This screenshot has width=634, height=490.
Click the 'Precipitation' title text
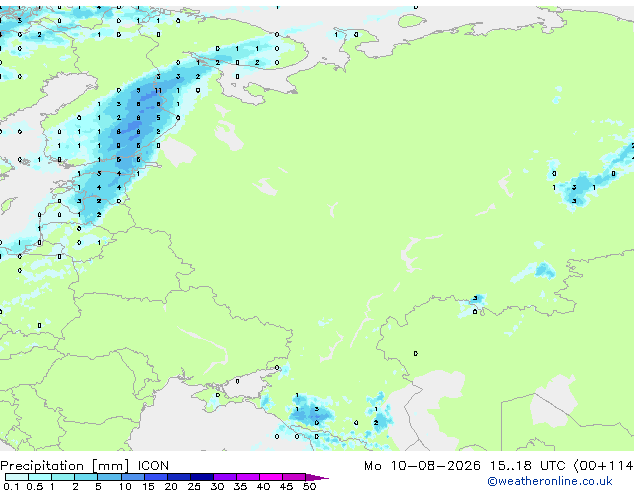(x=42, y=466)
